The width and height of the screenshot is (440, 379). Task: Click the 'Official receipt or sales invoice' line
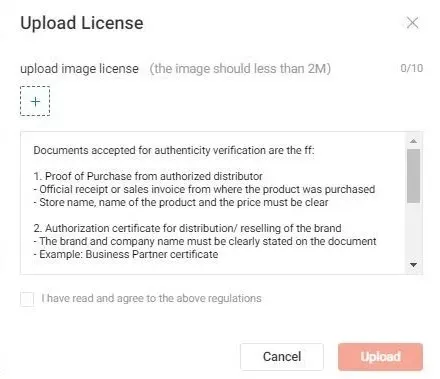[204, 189]
